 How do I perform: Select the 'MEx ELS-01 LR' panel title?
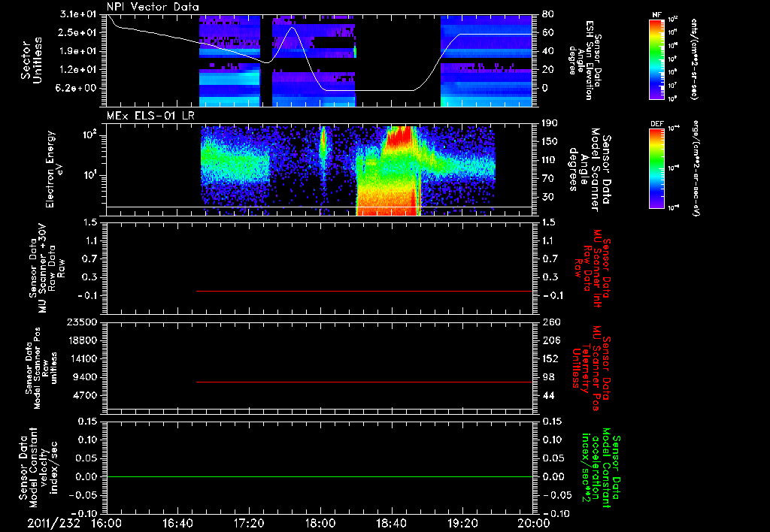pyautogui.click(x=150, y=116)
